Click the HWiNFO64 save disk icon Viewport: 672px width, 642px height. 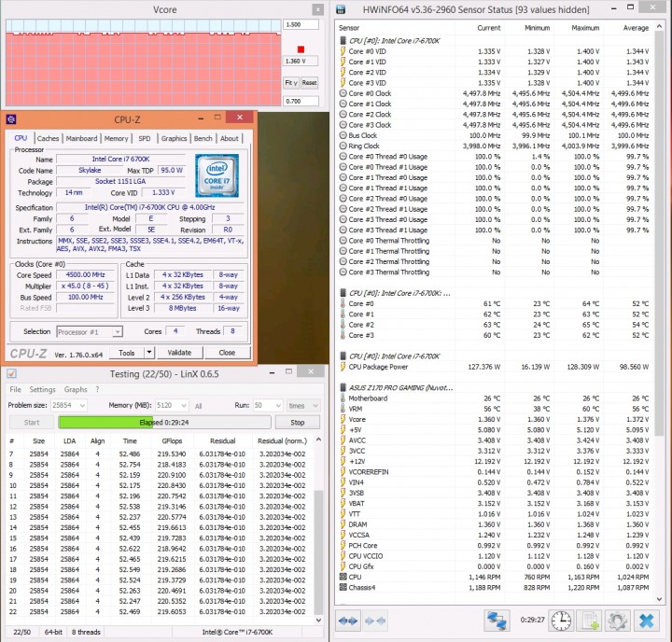tap(341, 9)
